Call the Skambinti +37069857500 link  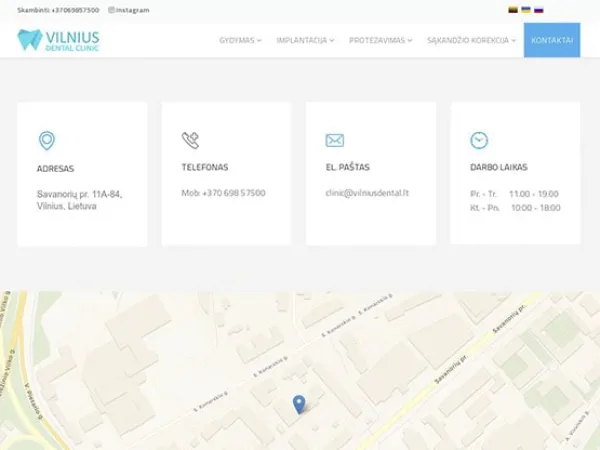(58, 10)
